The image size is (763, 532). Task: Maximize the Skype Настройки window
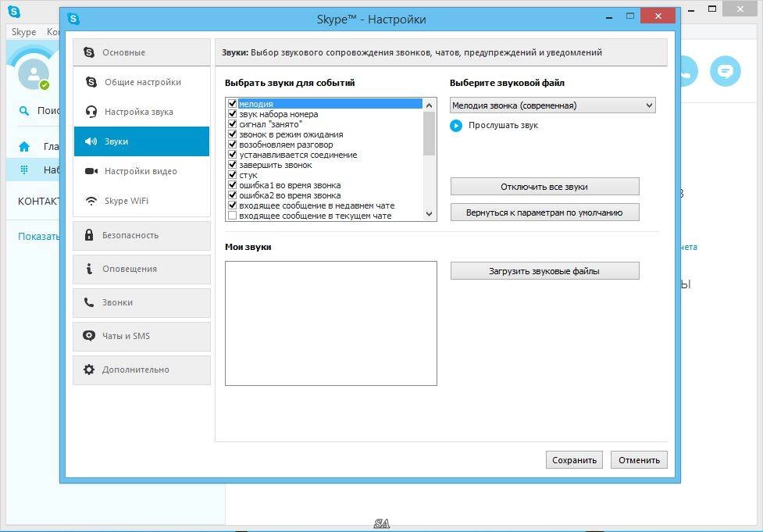tap(630, 16)
